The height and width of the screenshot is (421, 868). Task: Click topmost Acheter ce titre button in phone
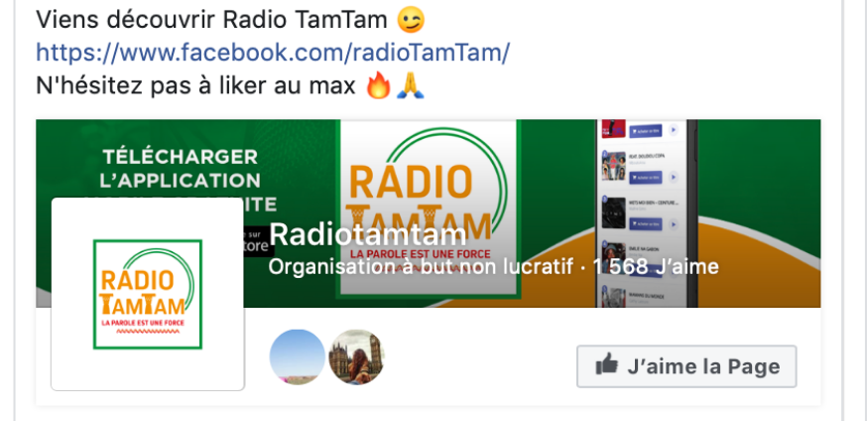[646, 131]
